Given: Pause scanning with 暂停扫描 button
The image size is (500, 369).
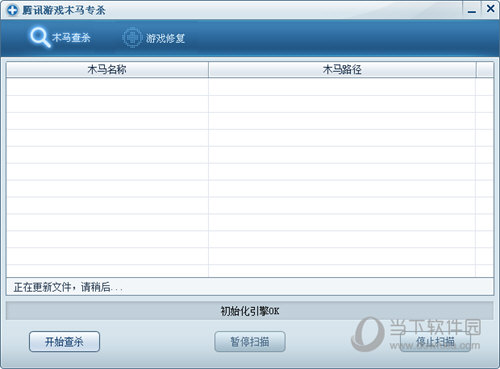Looking at the screenshot, I should [250, 341].
